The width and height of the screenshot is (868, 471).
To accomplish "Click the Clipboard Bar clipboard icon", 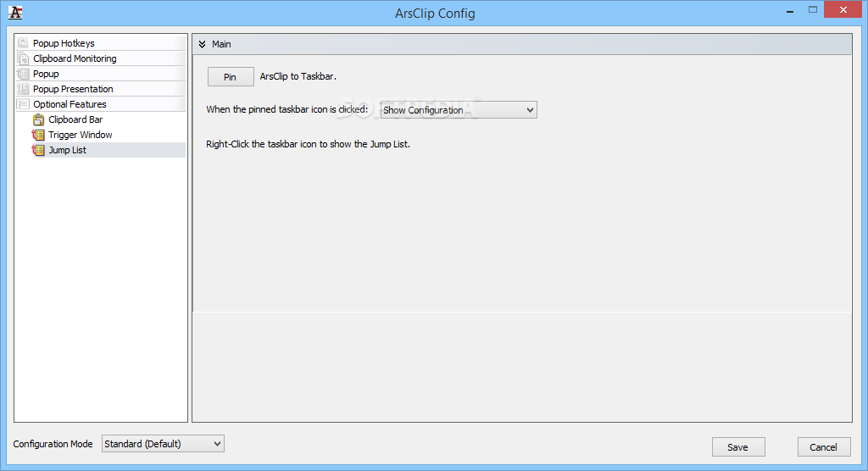I will 38,119.
